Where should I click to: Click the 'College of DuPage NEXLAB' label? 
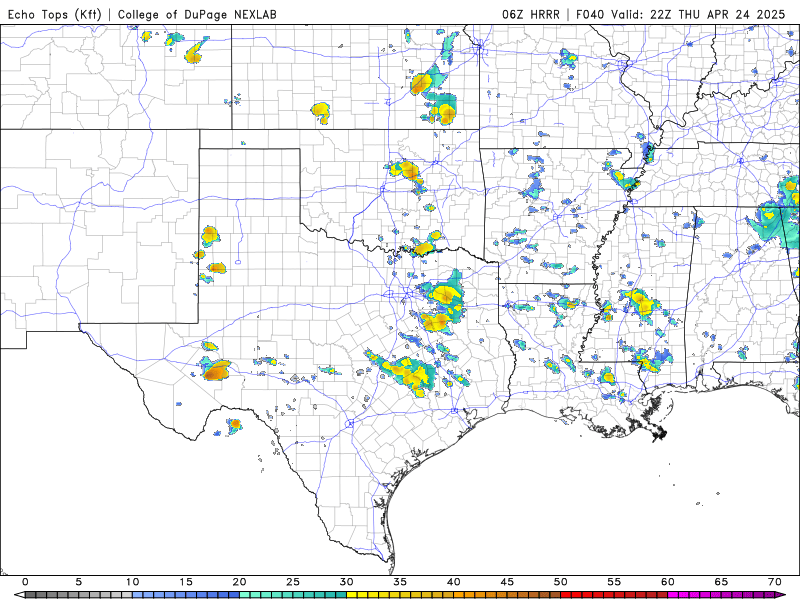(197, 14)
